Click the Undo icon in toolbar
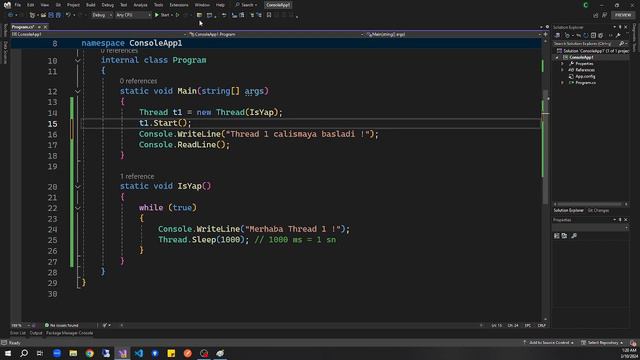This screenshot has height=360, width=640. (68, 15)
